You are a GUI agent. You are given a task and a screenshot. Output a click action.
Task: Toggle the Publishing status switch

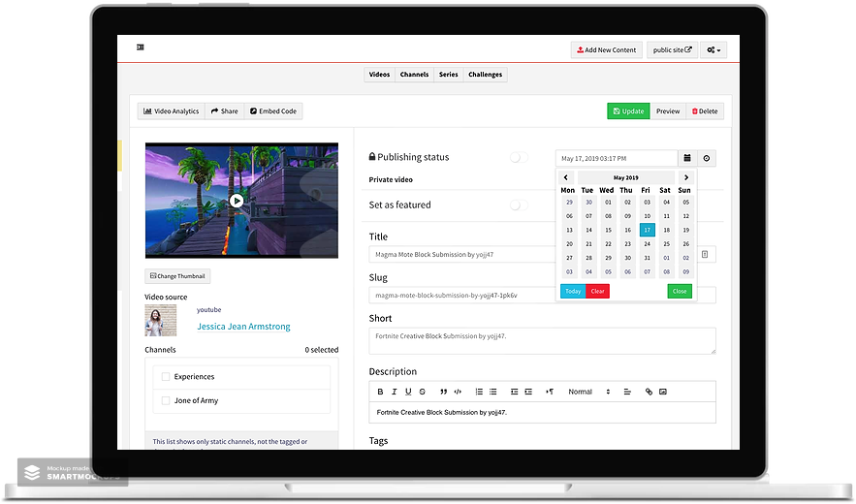pos(519,157)
